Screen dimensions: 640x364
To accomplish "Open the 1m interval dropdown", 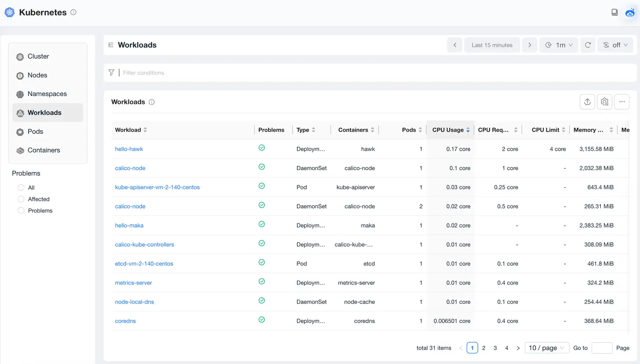I will pyautogui.click(x=559, y=45).
